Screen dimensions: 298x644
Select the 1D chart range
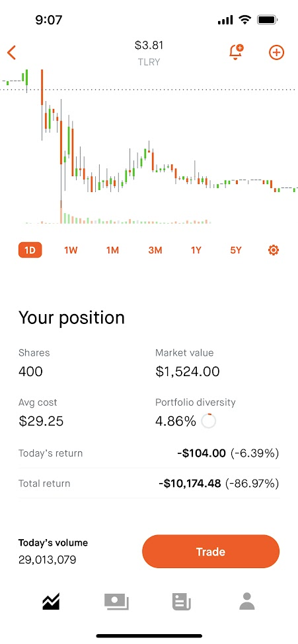click(30, 250)
